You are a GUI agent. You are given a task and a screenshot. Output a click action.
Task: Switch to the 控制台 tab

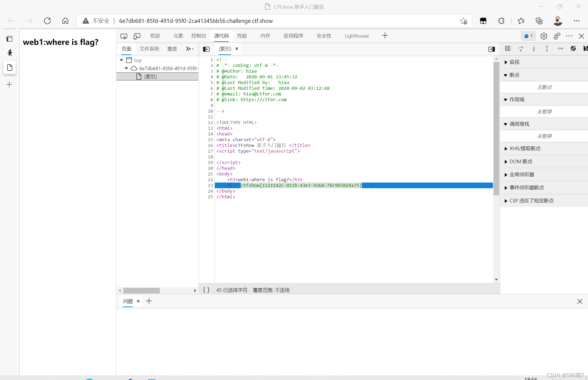tap(199, 36)
